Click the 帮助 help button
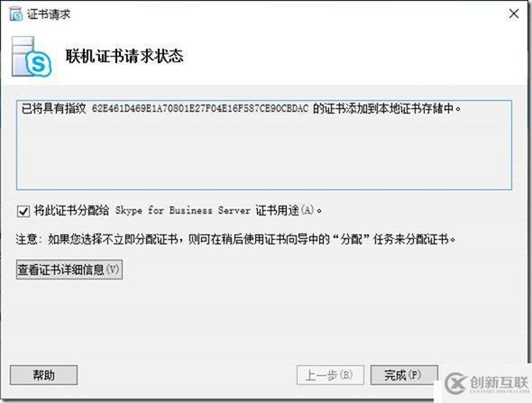 tap(44, 375)
